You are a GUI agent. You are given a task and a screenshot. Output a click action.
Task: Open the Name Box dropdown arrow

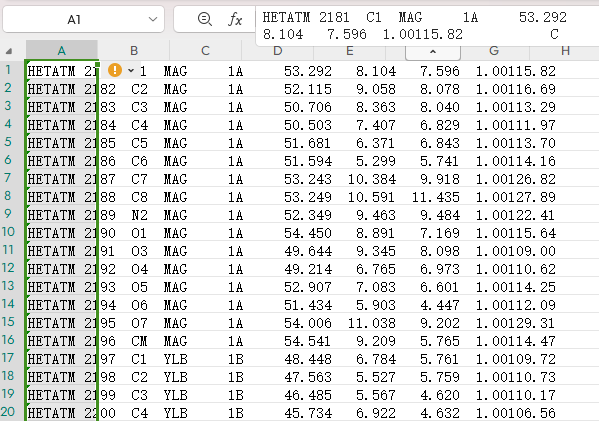tap(153, 19)
